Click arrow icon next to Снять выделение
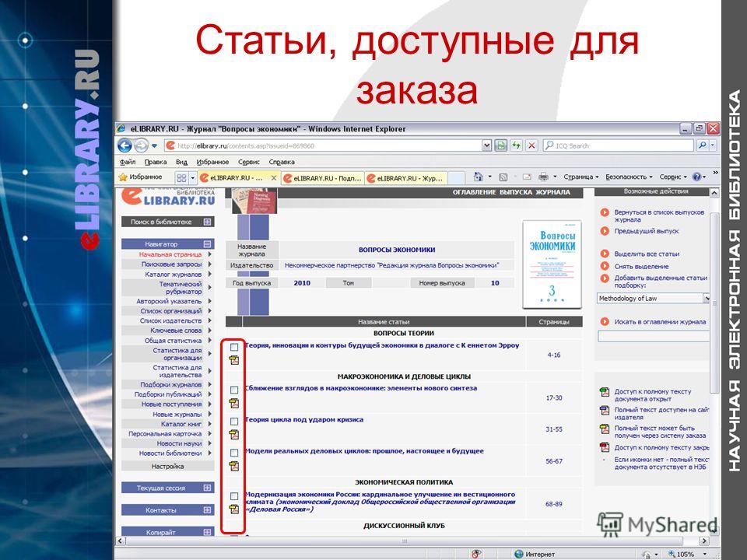747x560 pixels. [x=605, y=266]
